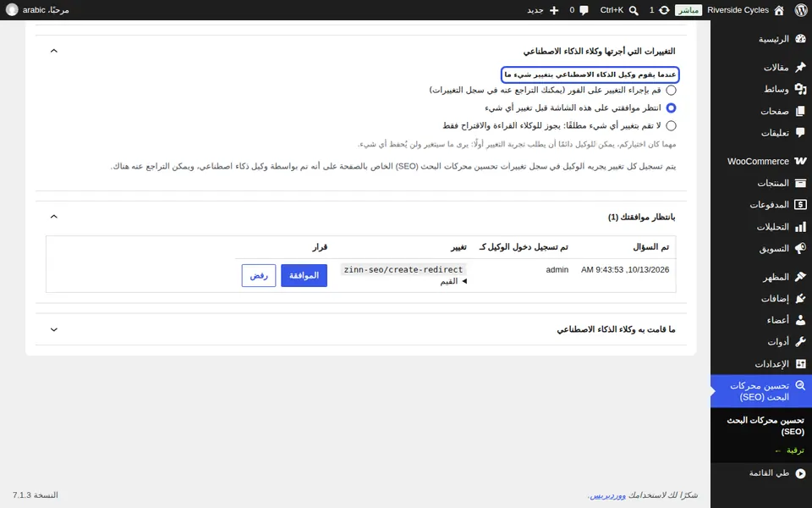The height and width of the screenshot is (508, 812).
Task: Click the appearance brush icon (المظهر)
Action: point(801,277)
